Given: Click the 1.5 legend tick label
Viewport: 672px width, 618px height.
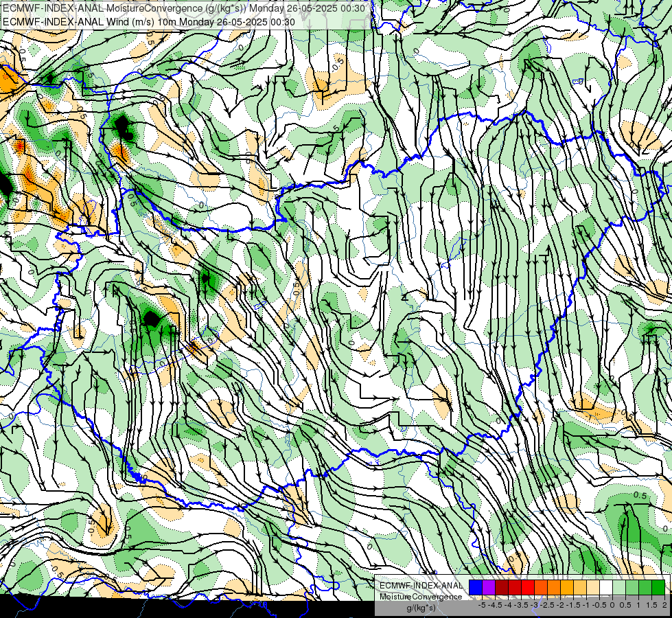Looking at the screenshot, I should pyautogui.click(x=651, y=605).
